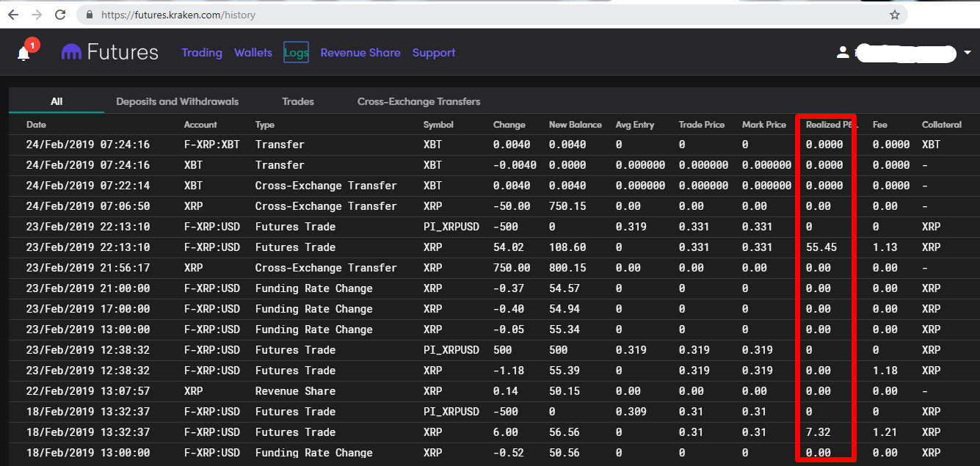Click the New Balance value 800.15
980x466 pixels.
567,268
